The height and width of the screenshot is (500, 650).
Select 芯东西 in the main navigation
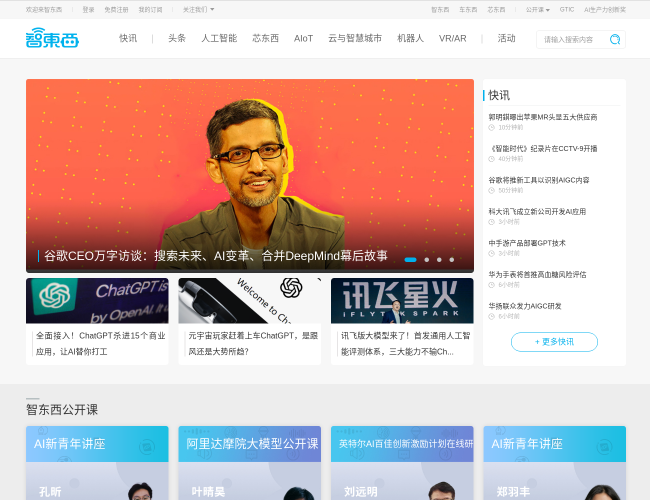266,39
